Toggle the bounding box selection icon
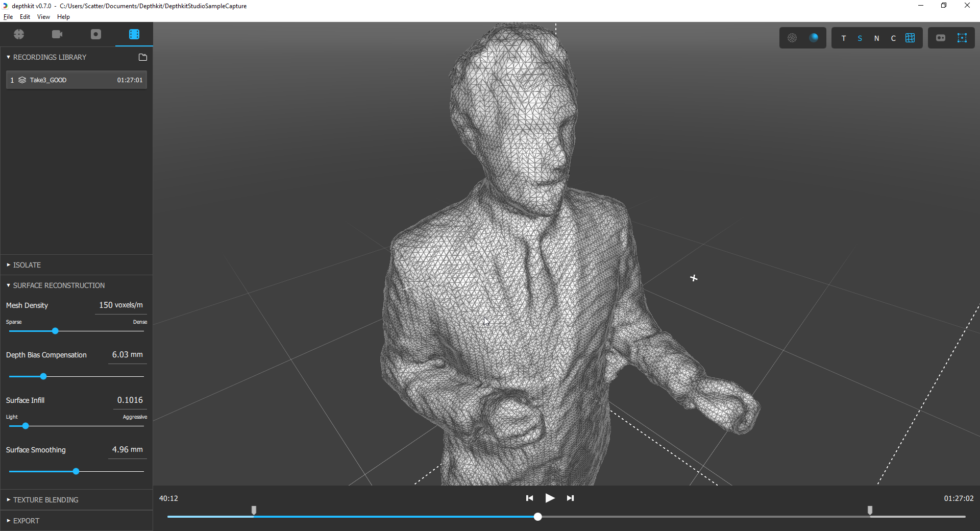Viewport: 980px width, 531px height. point(962,38)
